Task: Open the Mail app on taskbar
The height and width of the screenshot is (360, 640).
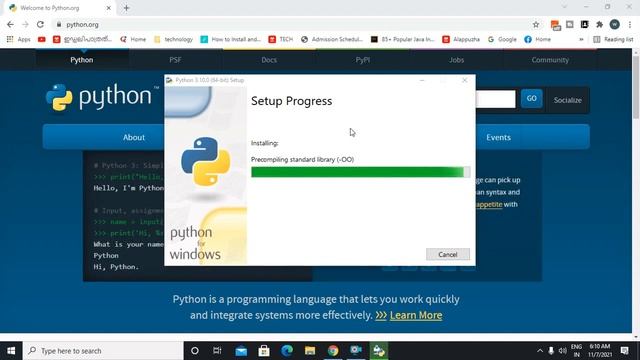Action: click(241, 351)
